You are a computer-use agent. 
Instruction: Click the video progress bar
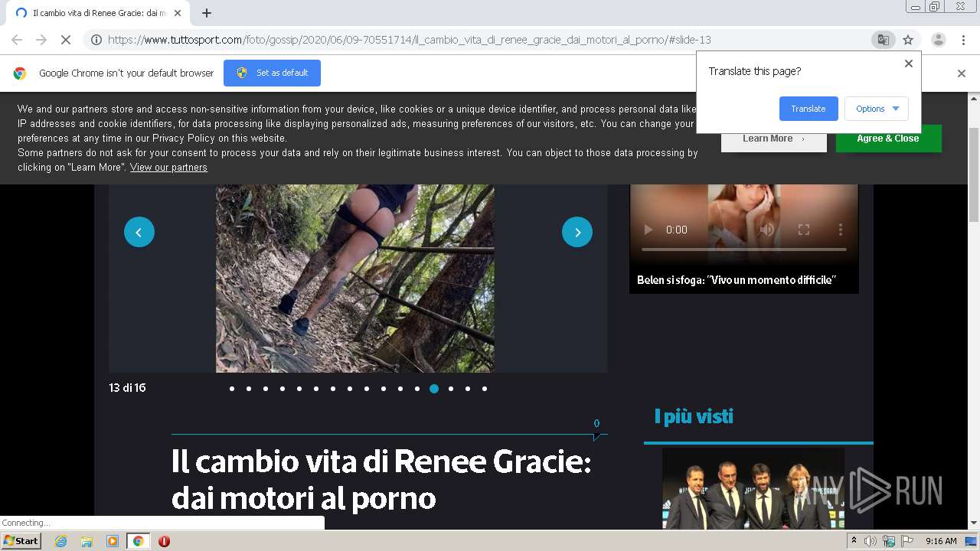[x=744, y=249]
